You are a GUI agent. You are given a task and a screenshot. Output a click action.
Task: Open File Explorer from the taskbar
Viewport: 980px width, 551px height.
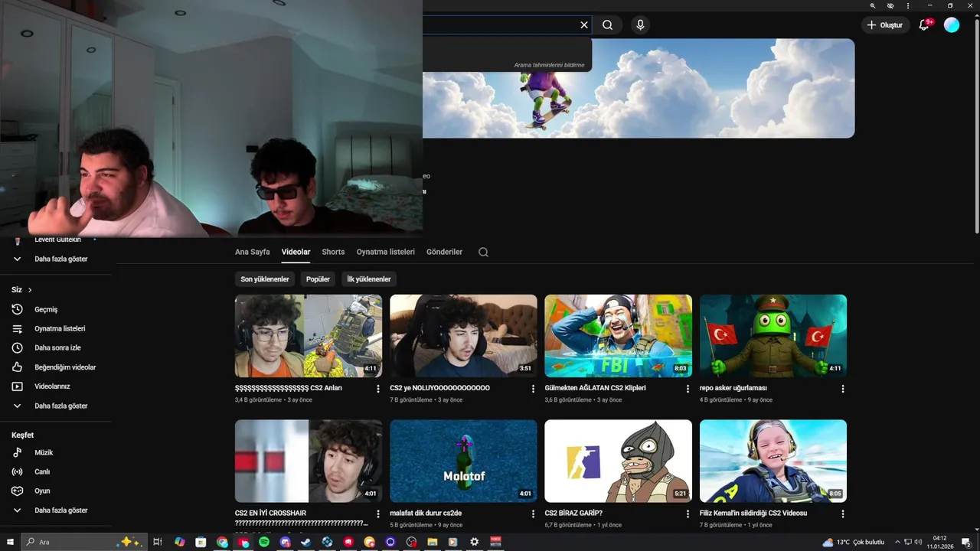[x=433, y=542]
